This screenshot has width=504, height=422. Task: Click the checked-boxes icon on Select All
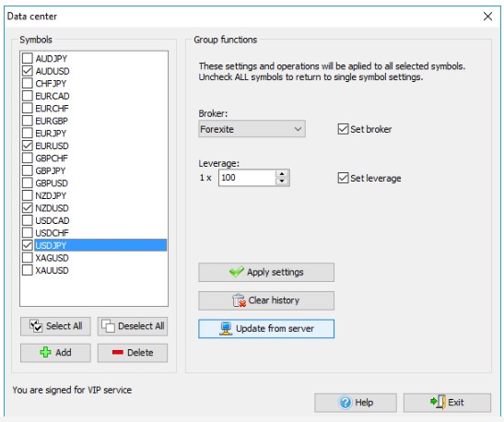click(36, 325)
